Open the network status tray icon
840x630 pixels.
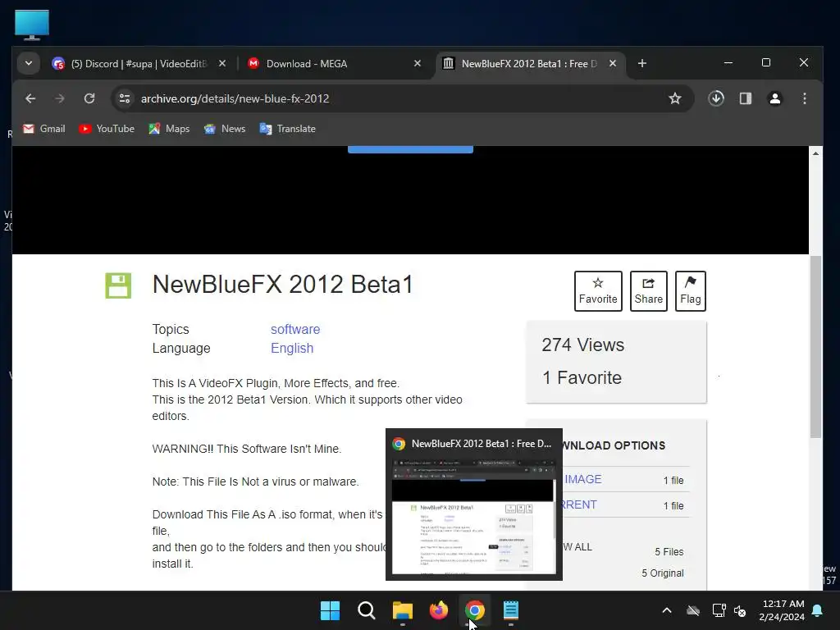click(719, 610)
